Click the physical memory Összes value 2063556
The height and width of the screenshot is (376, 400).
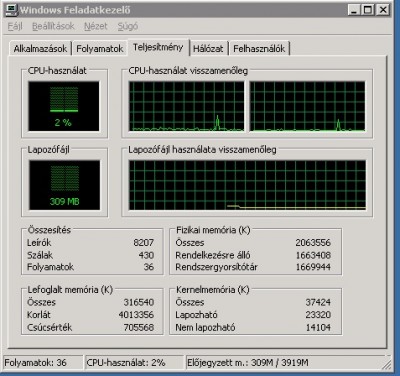[313, 243]
